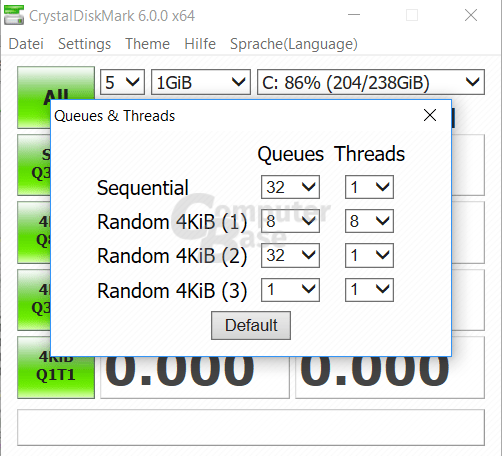
Task: Expand Random 4KiB (3) Queues dropdown
Action: point(290,290)
